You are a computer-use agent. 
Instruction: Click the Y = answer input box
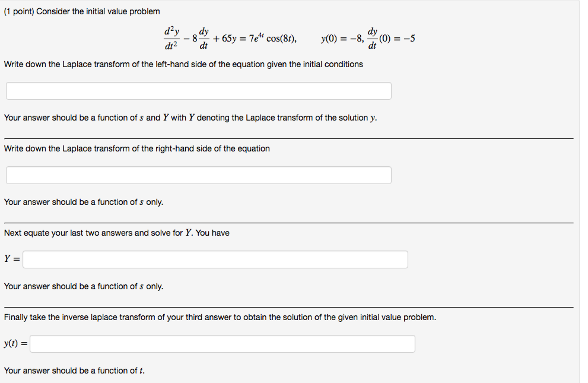pos(216,259)
